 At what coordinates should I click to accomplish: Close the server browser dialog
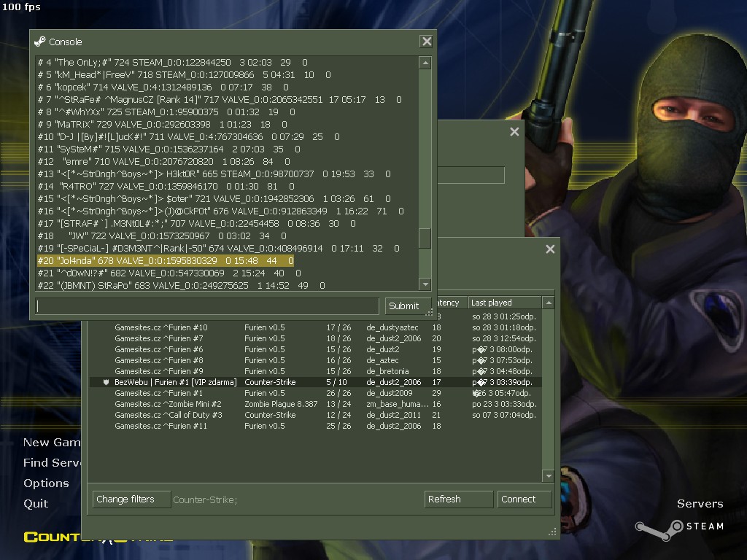[550, 249]
